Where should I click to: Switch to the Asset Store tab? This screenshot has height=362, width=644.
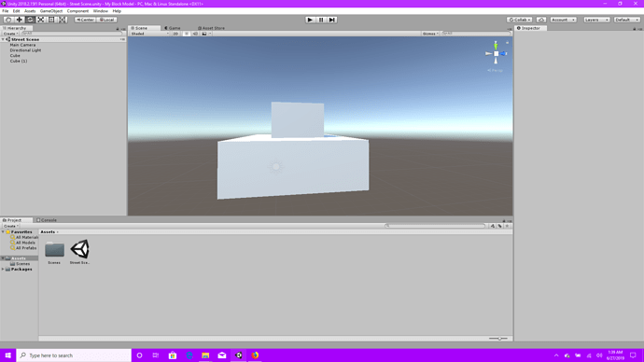[x=212, y=28]
